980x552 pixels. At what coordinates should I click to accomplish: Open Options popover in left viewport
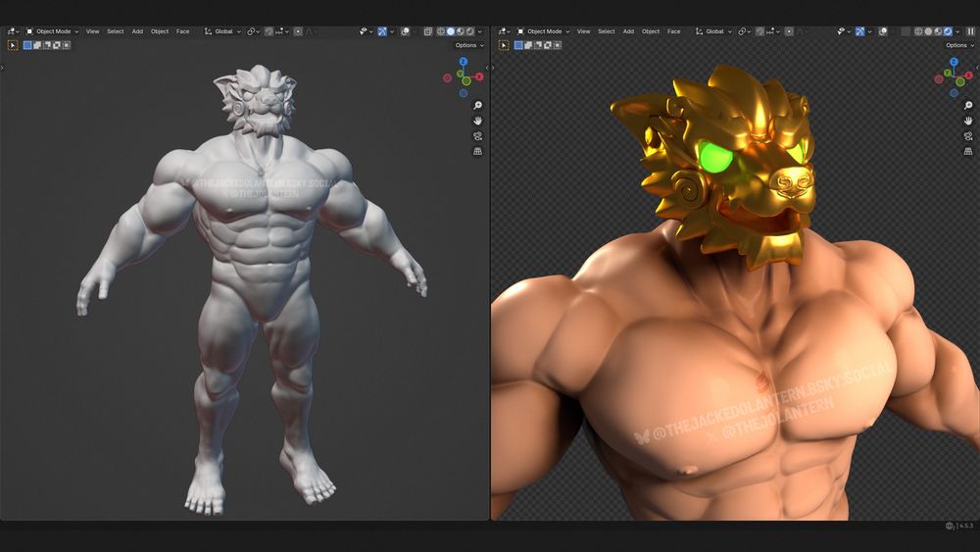[468, 45]
